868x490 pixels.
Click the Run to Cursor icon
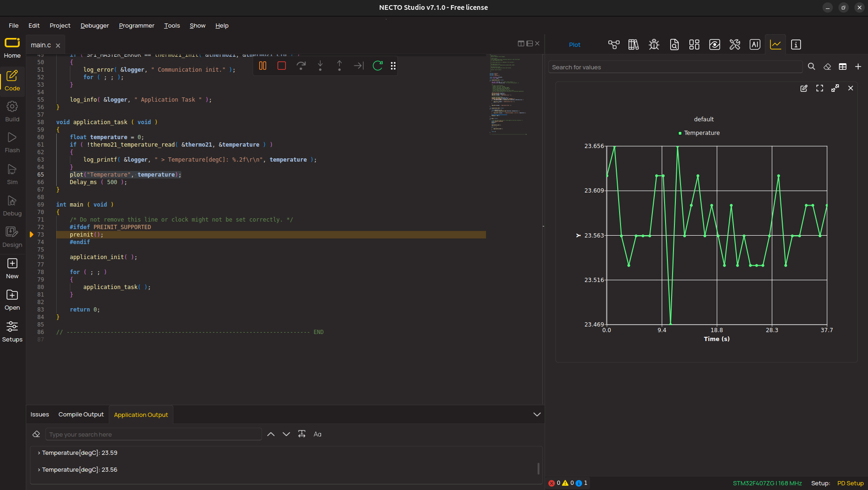[359, 66]
